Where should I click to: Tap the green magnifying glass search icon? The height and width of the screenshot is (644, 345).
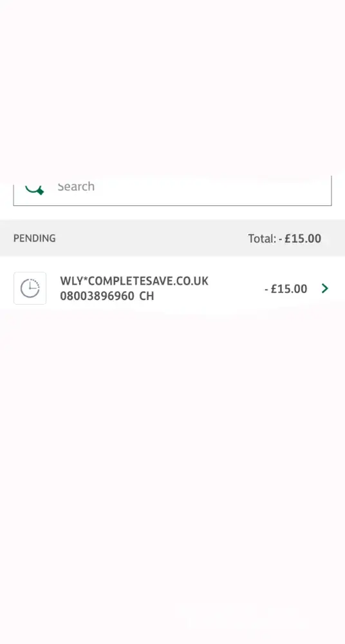point(35,189)
